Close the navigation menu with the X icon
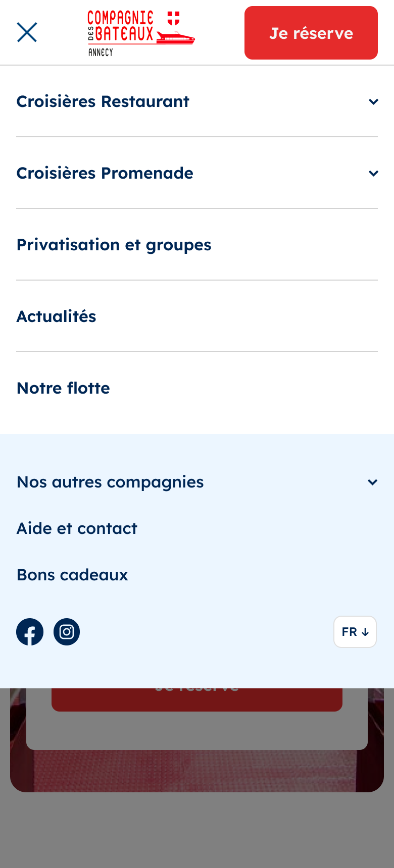This screenshot has width=394, height=868. click(x=27, y=32)
